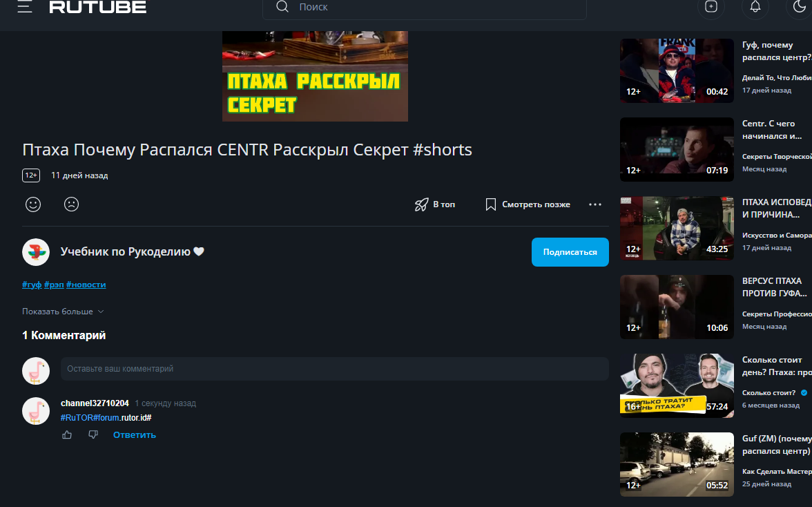Screen dimensions: 812x507
Task: Like the video with smiley face
Action: coord(33,204)
